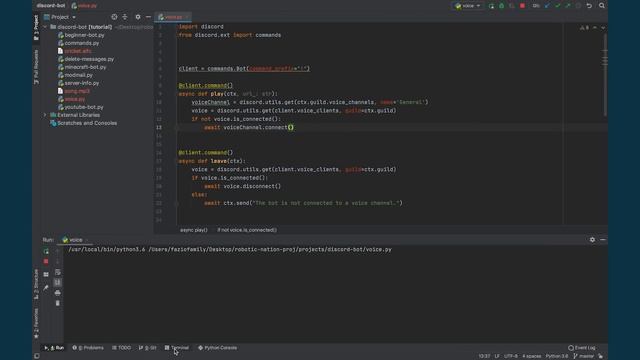
Task: Jump to next highlighted problem arrow
Action: (x=603, y=27)
